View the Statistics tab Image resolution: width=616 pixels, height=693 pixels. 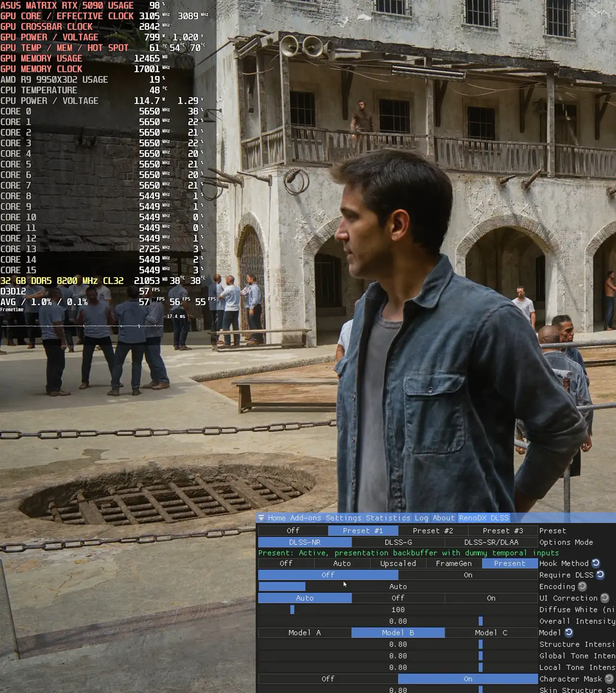[x=388, y=518]
